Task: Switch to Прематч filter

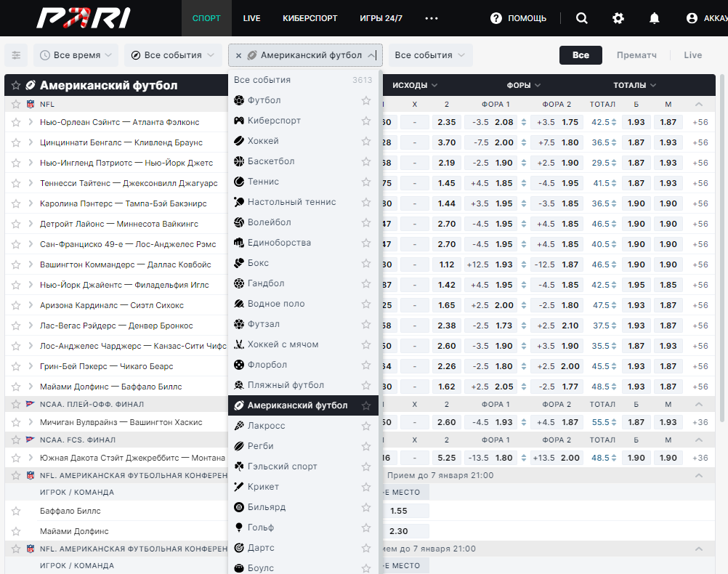Action: coord(636,55)
